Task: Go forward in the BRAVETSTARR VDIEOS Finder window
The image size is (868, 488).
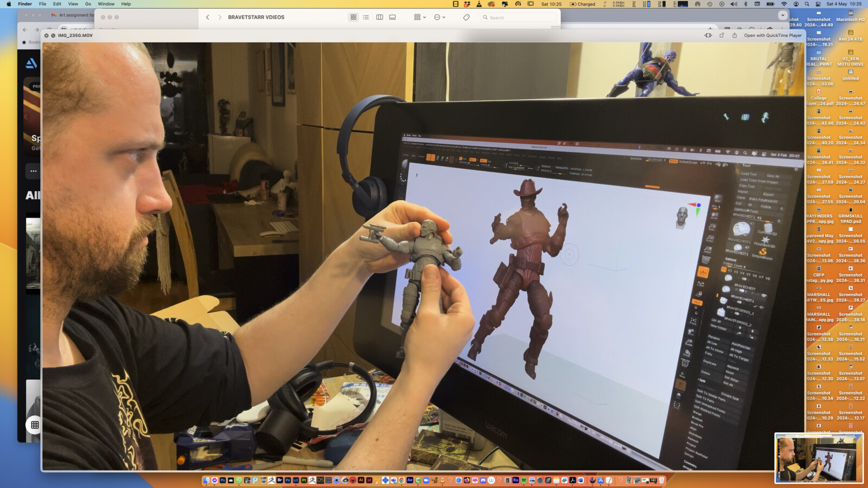Action: point(220,17)
